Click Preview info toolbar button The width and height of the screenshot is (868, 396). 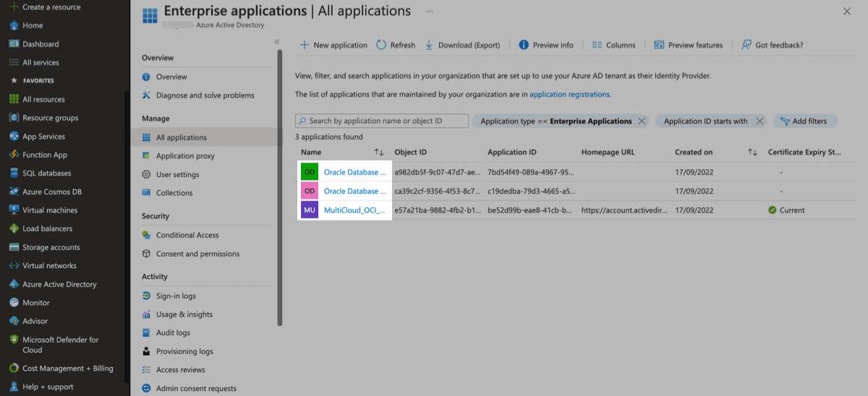(546, 45)
